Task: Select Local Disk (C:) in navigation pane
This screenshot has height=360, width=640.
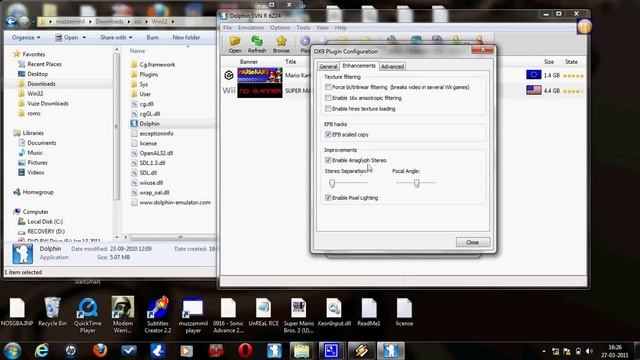Action: pos(45,222)
